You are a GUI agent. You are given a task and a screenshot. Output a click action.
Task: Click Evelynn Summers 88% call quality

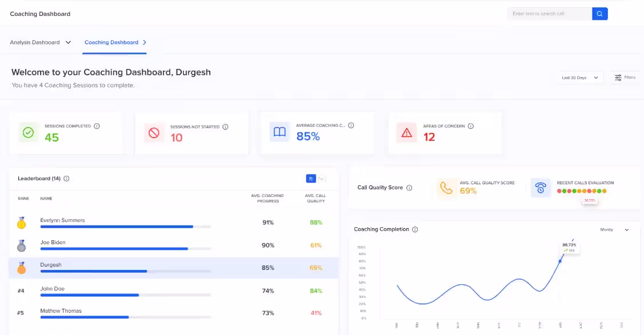pyautogui.click(x=316, y=223)
